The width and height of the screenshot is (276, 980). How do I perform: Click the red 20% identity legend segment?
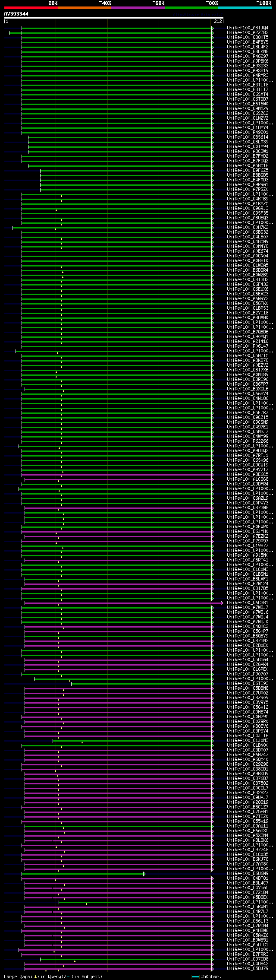[x=31, y=8]
